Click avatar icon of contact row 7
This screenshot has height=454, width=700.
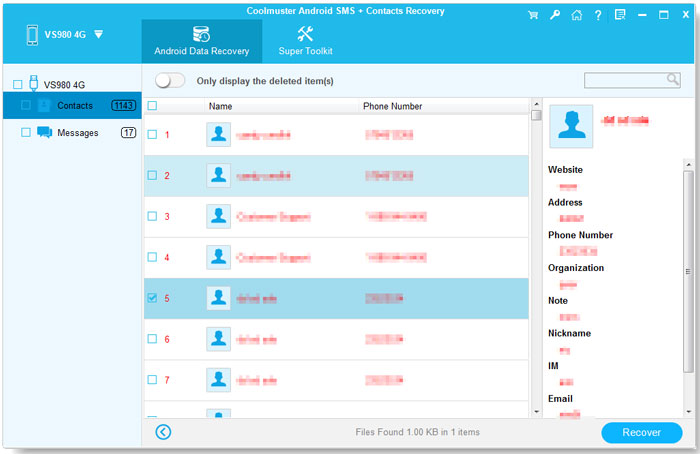click(x=218, y=380)
